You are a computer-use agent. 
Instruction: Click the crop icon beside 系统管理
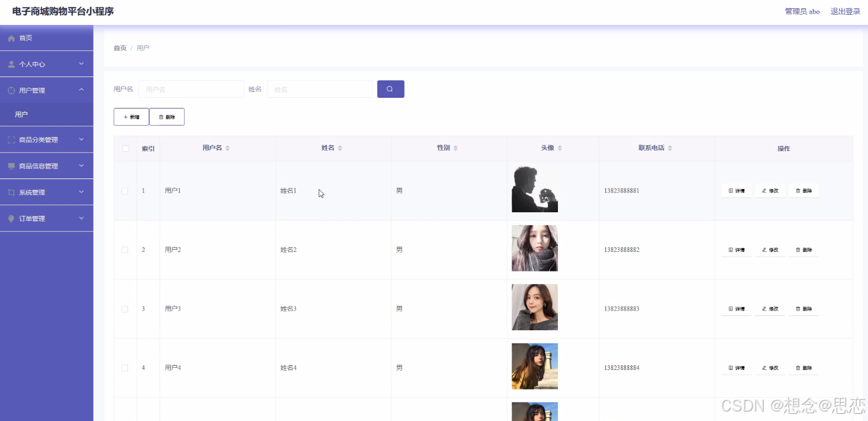11,193
